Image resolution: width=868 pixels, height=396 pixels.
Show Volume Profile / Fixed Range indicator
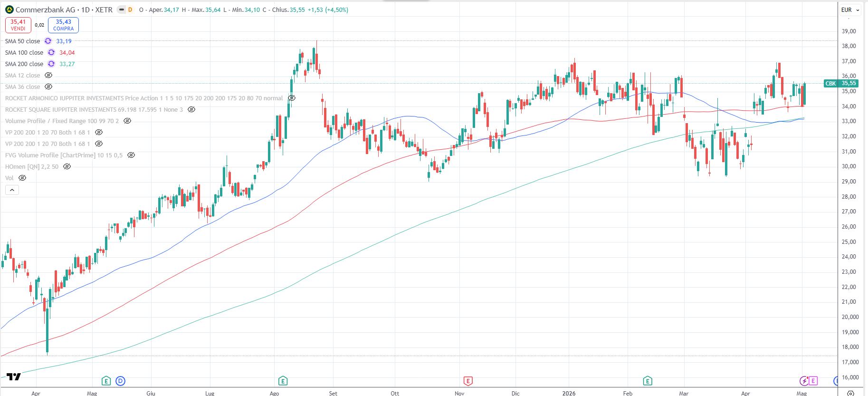pos(127,121)
